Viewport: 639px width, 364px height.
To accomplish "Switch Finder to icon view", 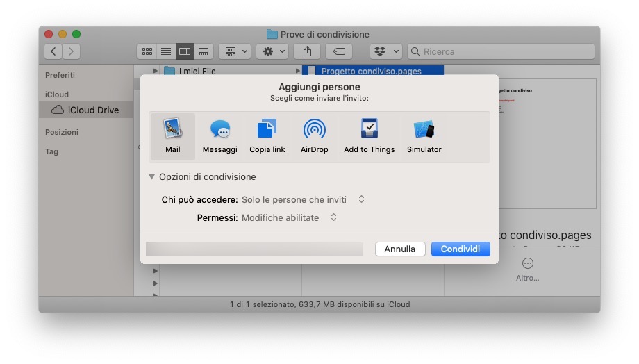I will [x=147, y=51].
